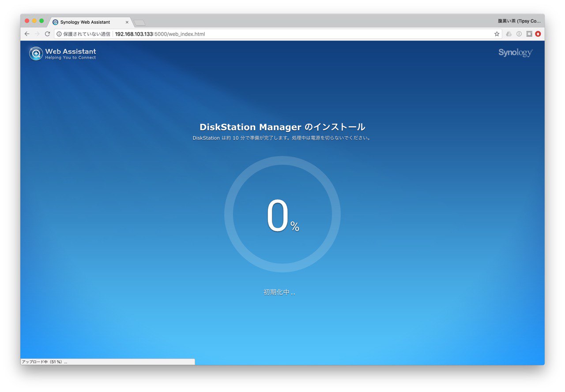Click the "Helping You to Connect" tagline
The height and width of the screenshot is (392, 565).
[71, 58]
